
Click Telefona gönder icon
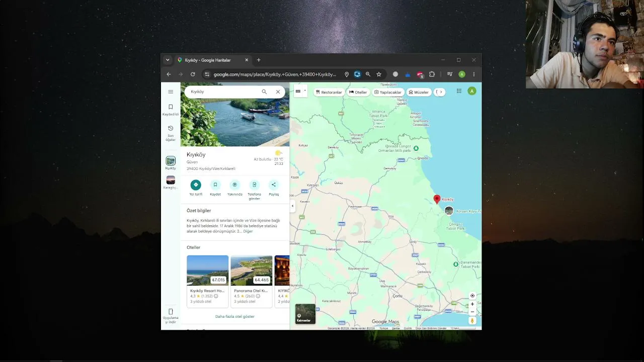pyautogui.click(x=254, y=185)
